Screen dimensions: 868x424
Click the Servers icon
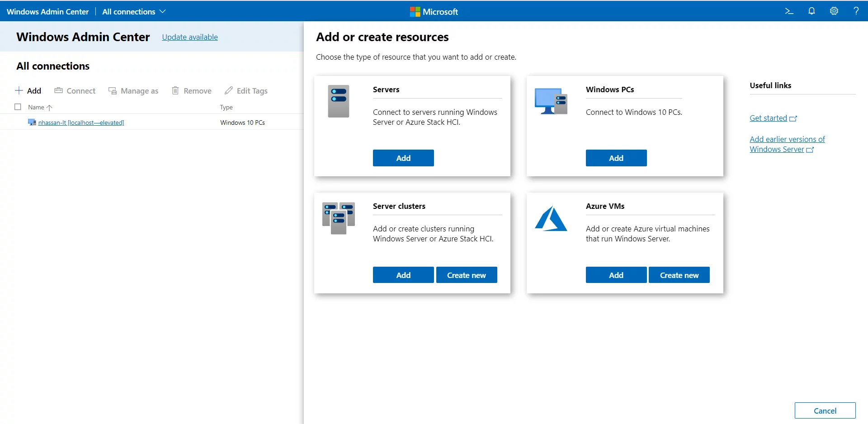(x=339, y=101)
